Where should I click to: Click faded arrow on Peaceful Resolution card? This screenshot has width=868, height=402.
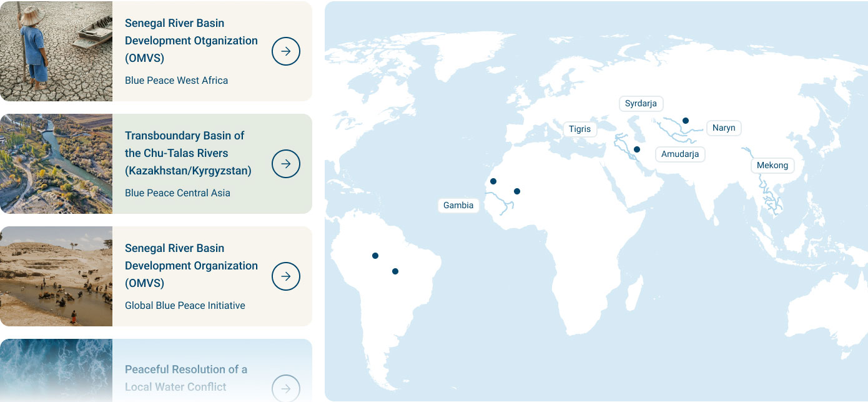coord(286,388)
